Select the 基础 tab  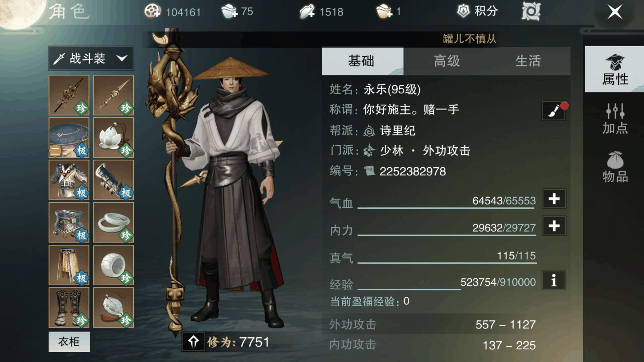click(x=362, y=61)
